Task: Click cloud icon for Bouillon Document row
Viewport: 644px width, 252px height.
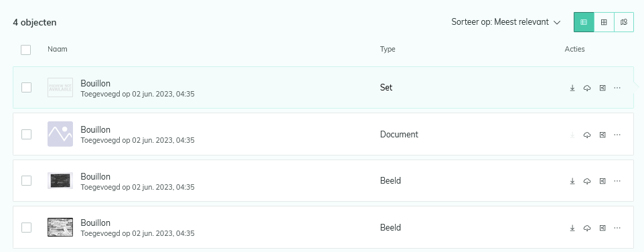Action: pyautogui.click(x=587, y=135)
